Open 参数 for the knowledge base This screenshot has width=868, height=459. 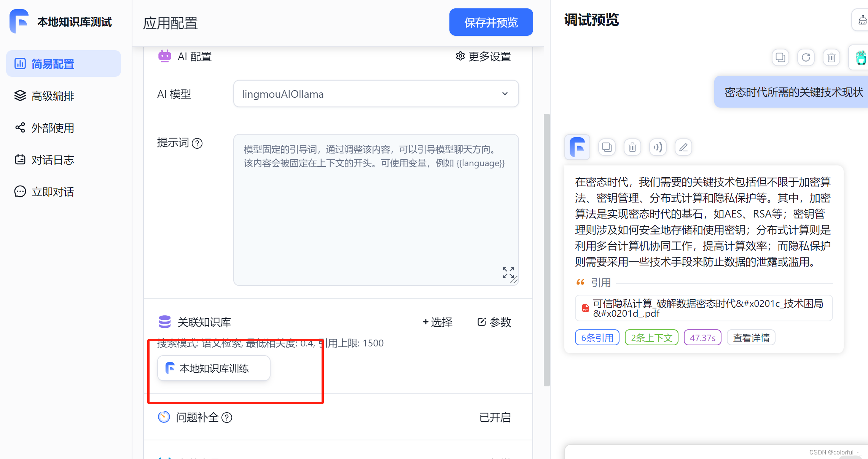[x=494, y=322]
